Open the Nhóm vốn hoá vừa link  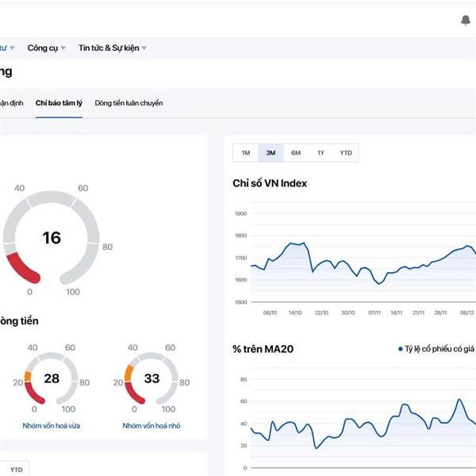(x=52, y=425)
